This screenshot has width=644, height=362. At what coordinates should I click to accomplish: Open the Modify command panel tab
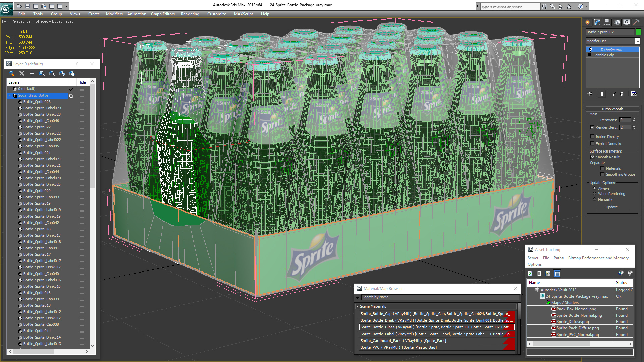pos(597,22)
